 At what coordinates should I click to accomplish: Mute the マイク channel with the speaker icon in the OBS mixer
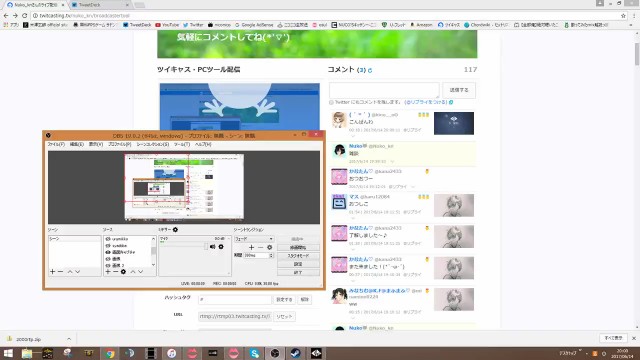[213, 247]
